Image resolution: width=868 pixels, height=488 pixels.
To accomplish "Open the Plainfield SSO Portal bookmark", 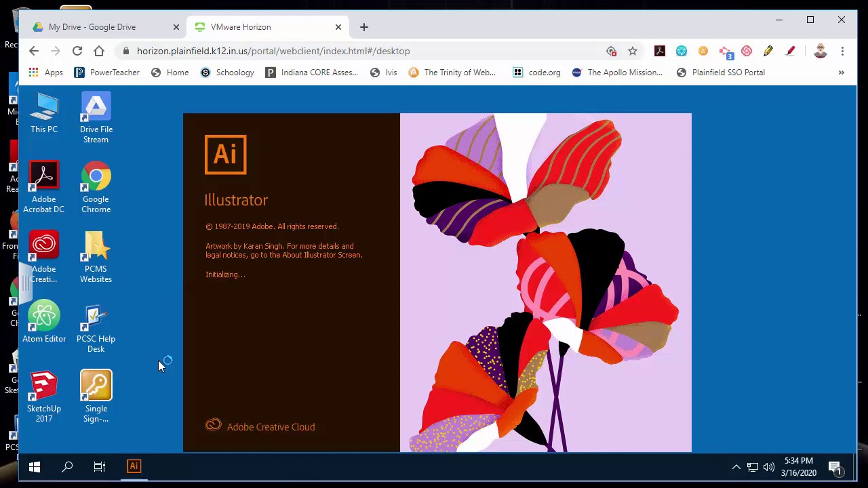I will 721,73.
